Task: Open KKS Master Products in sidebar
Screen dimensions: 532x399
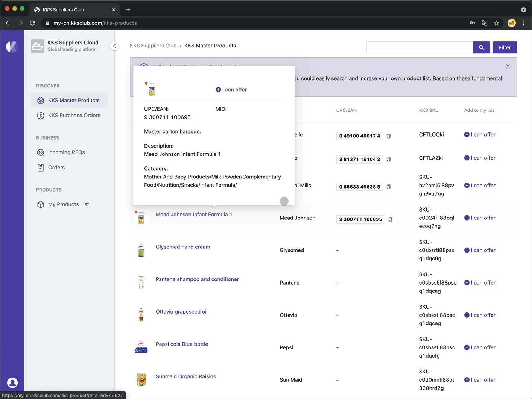Action: (x=69, y=100)
